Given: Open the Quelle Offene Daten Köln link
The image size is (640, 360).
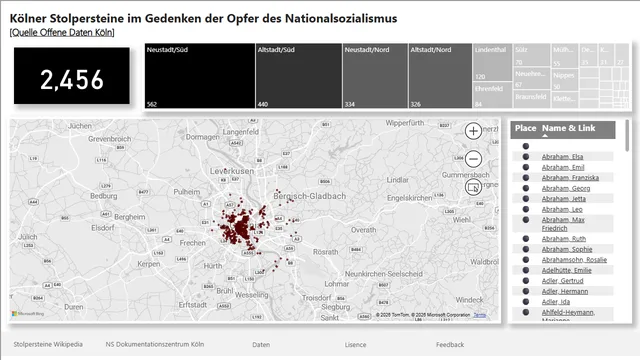Looking at the screenshot, I should [62, 32].
